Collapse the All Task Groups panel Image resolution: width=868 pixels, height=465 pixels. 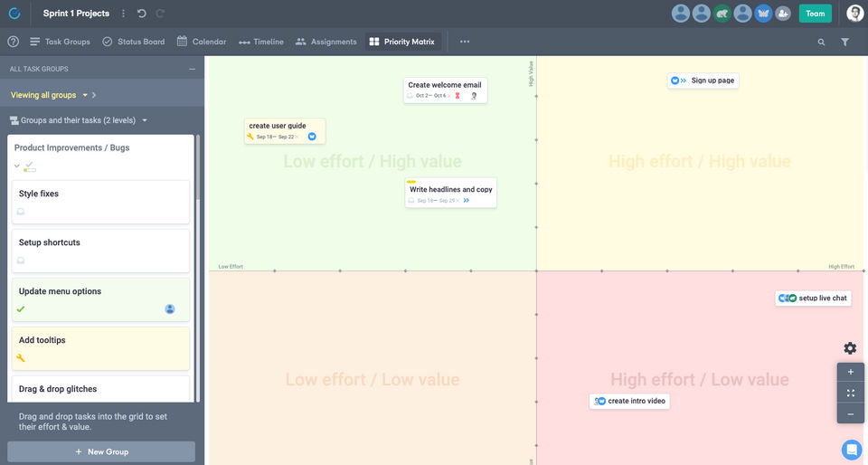click(x=192, y=69)
